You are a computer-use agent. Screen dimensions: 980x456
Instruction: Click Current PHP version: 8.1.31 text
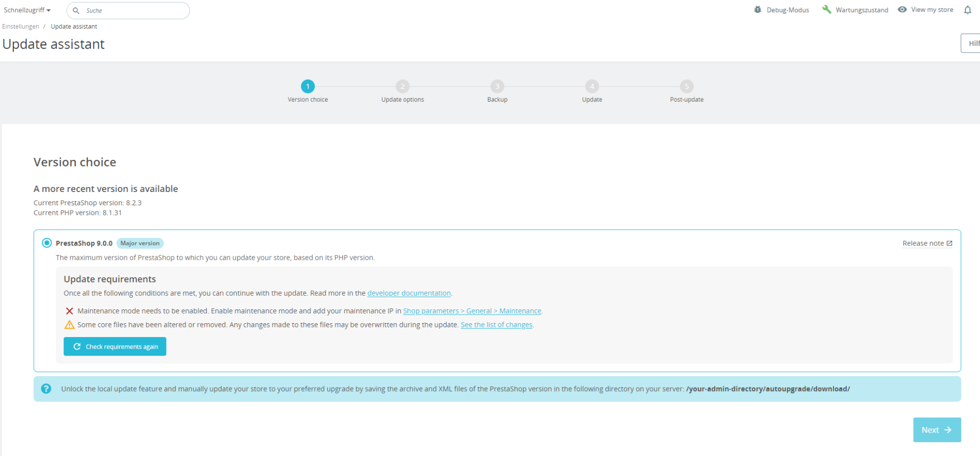(78, 213)
